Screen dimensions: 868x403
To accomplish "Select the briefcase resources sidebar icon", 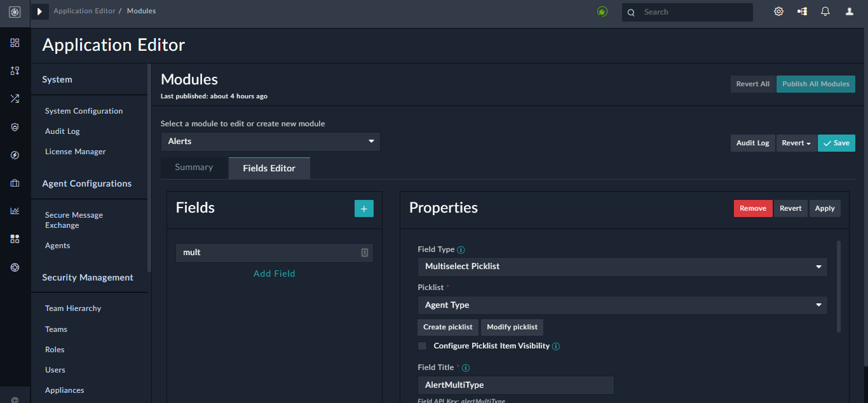I will tap(15, 183).
